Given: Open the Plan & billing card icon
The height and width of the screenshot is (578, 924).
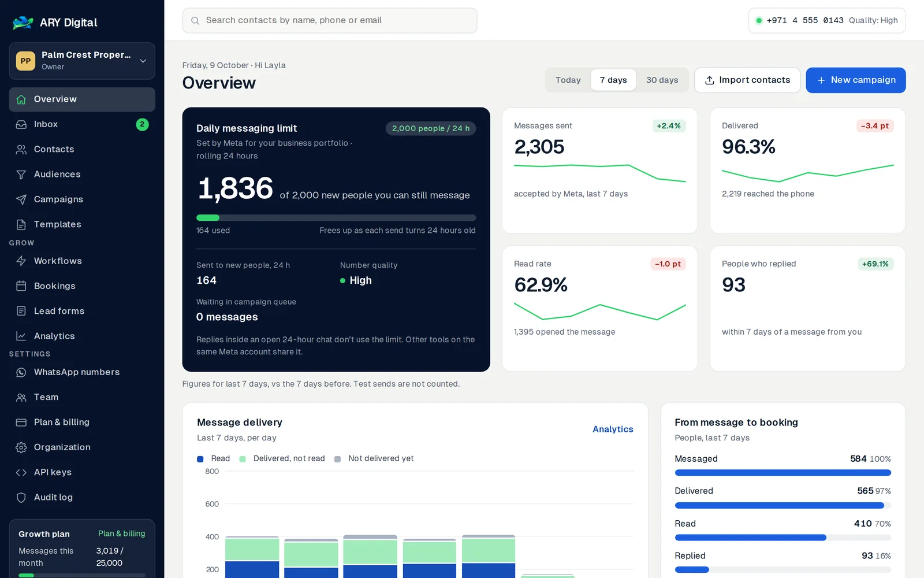Looking at the screenshot, I should tap(21, 423).
